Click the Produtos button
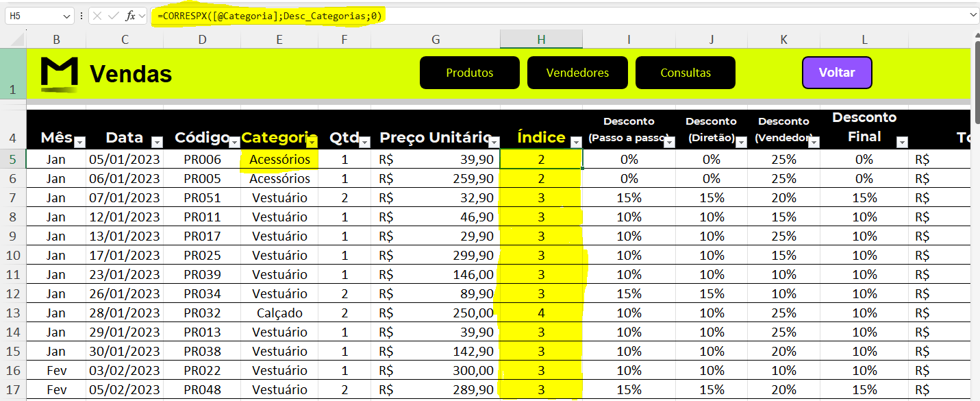980x401 pixels. coord(470,73)
